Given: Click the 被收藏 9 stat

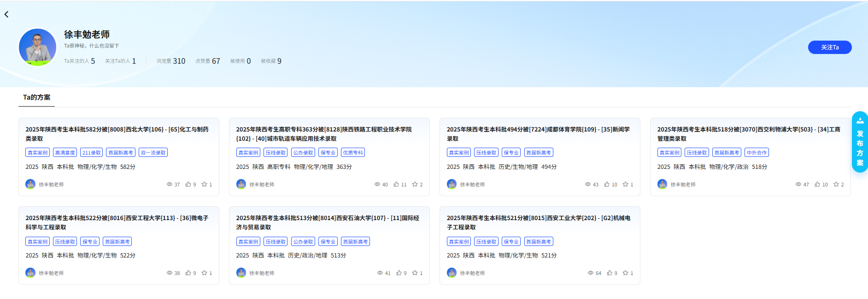Looking at the screenshot, I should point(271,61).
